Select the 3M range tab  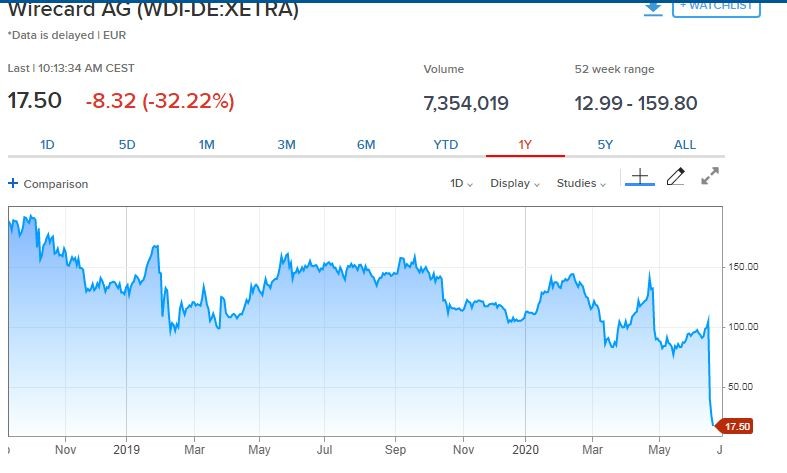coord(286,145)
